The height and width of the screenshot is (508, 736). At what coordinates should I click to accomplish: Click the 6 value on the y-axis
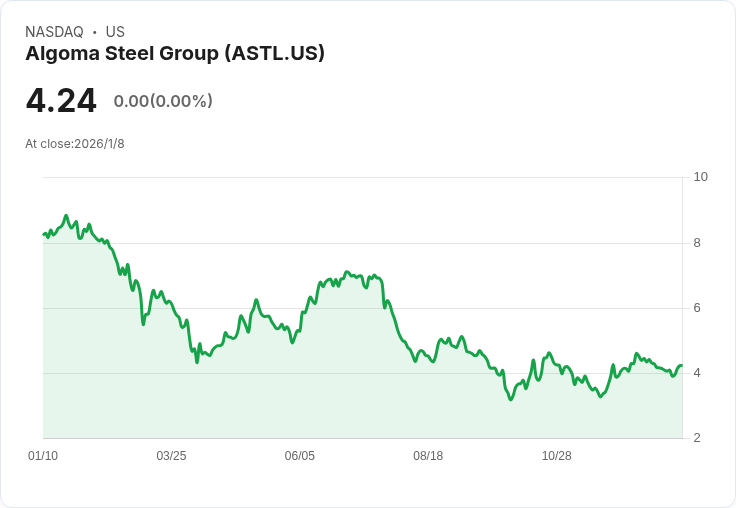coord(697,308)
